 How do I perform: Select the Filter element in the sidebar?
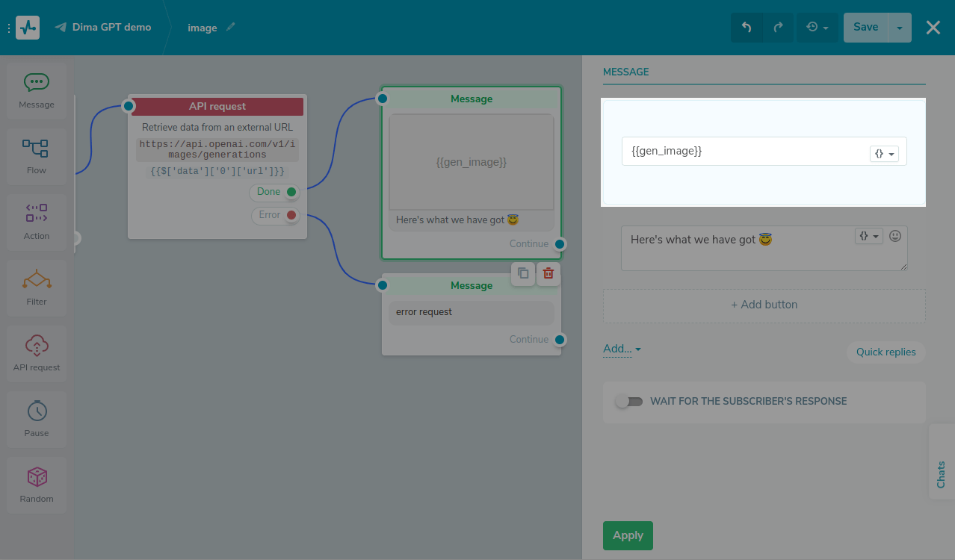click(36, 287)
